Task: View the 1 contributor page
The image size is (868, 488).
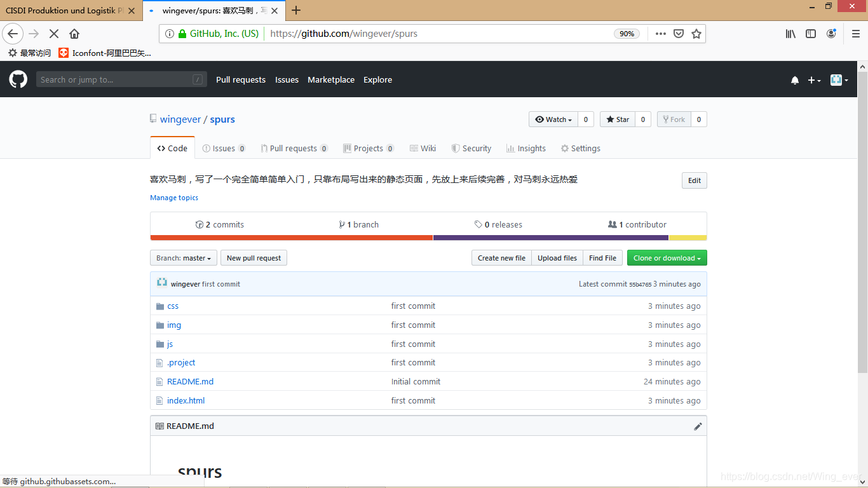Action: click(637, 224)
